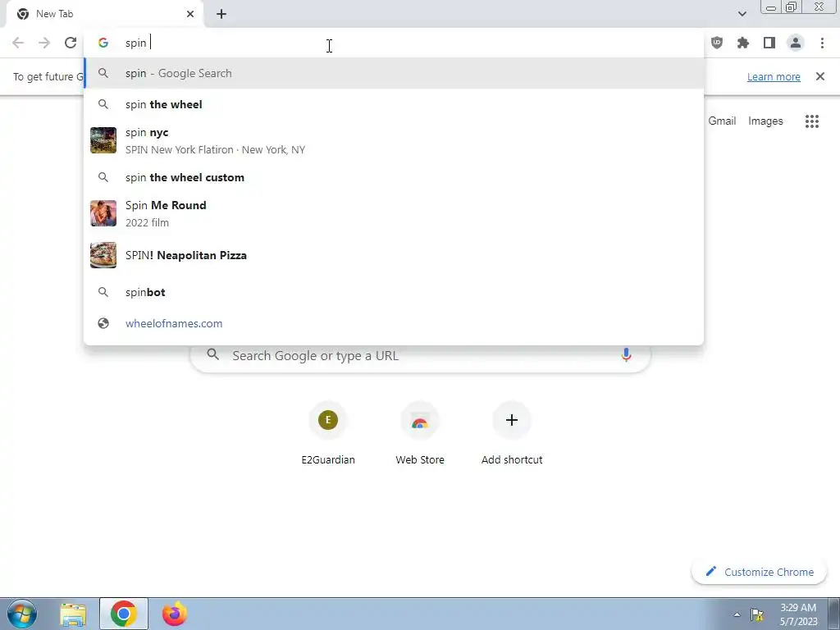This screenshot has width=840, height=630.
Task: Pick the 'spin nyc' suggestion
Action: coord(394,140)
